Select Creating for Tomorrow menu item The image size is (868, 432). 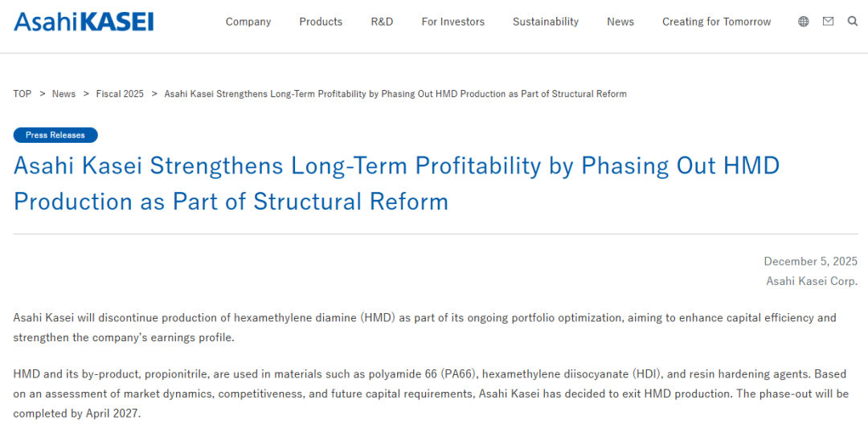[716, 22]
